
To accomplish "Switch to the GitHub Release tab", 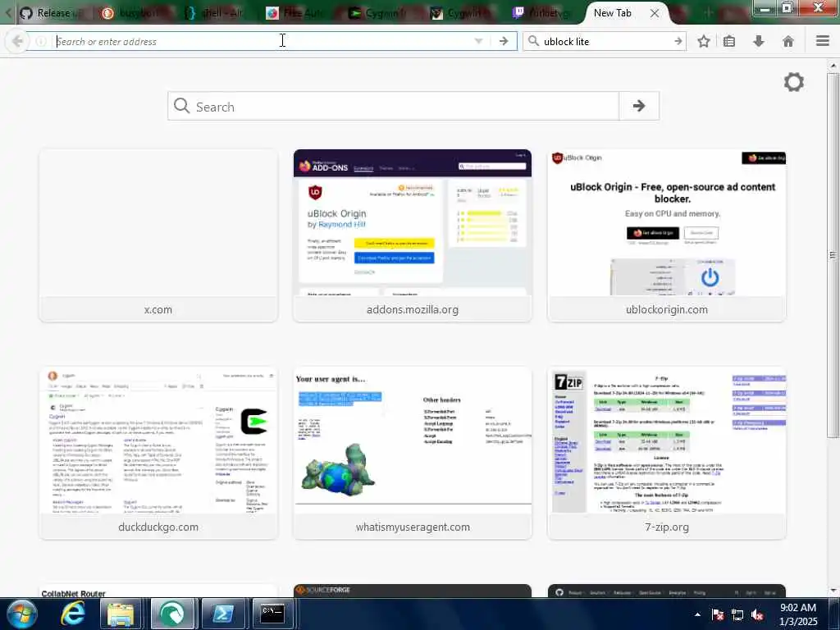I will [x=51, y=13].
